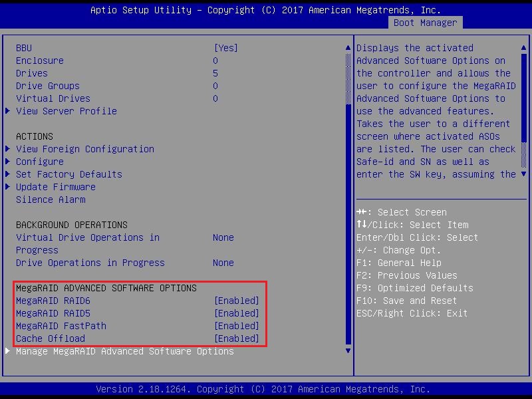Click the arrow icon beside Configure

tap(8, 162)
